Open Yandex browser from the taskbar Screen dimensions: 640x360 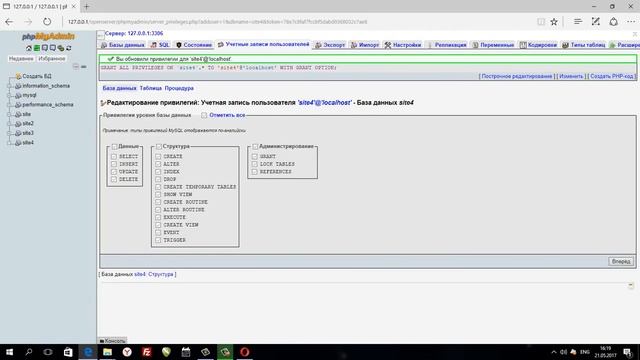[127, 352]
